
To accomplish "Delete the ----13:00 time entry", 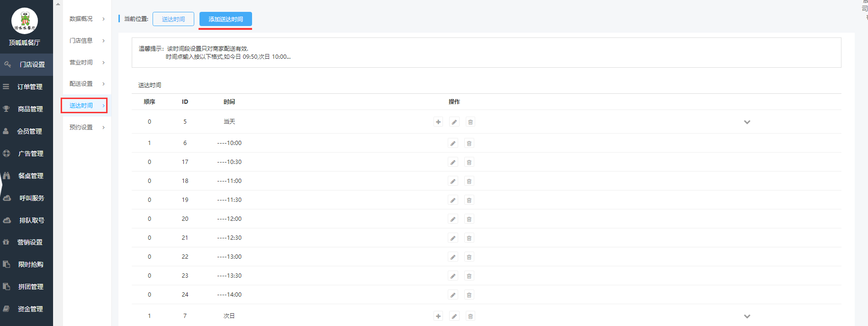I will point(469,257).
